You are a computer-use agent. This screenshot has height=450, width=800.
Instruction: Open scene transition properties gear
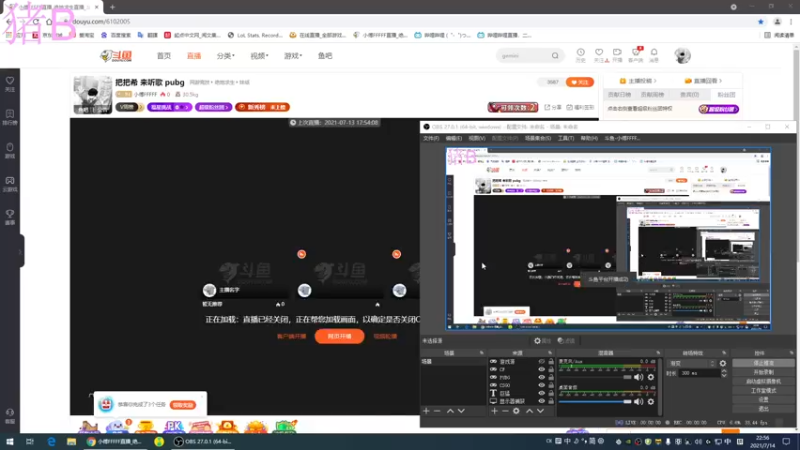pyautogui.click(x=722, y=364)
